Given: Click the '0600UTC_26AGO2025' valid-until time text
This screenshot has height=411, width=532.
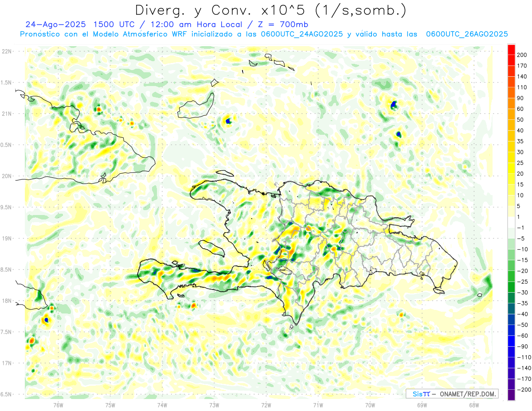Looking at the screenshot, I should tap(467, 34).
